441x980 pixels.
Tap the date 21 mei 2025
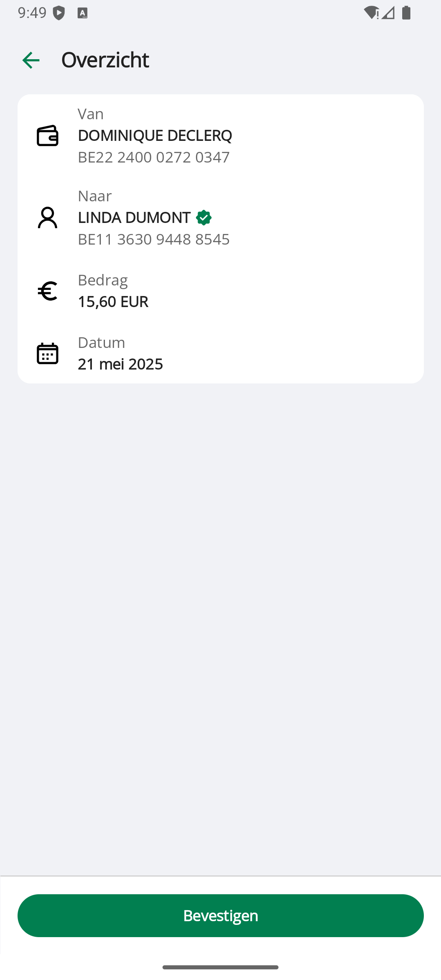(120, 364)
